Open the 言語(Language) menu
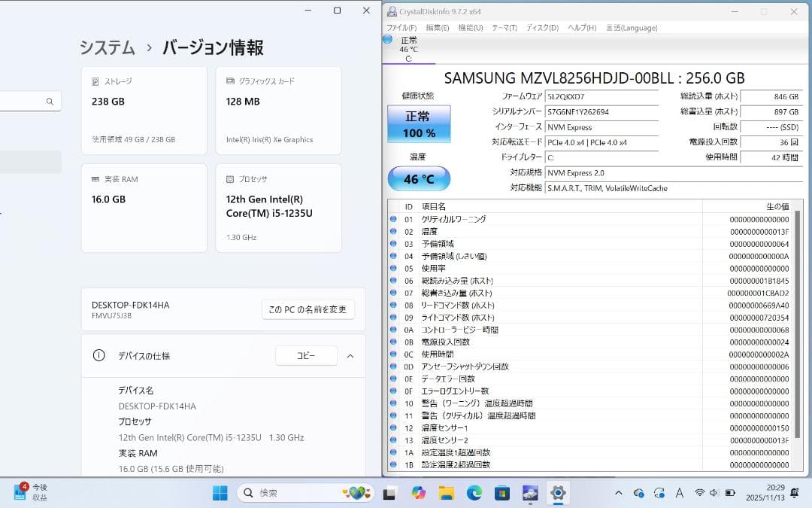Viewport: 812px width, 508px height. coord(632,27)
